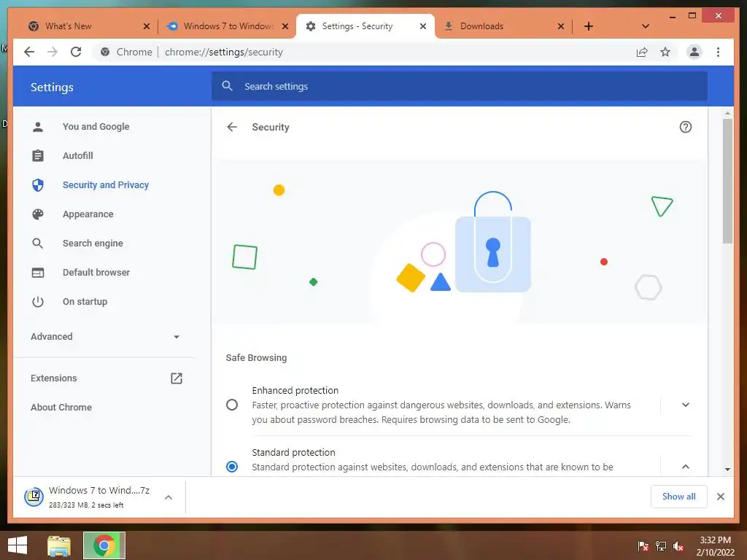Open the Chrome profile avatar menu
This screenshot has height=560, width=747.
[694, 52]
